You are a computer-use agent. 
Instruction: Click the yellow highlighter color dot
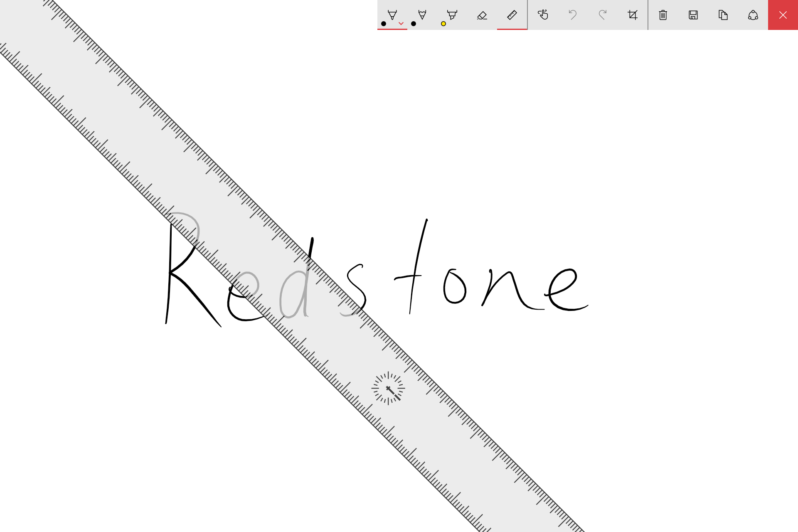tap(443, 24)
